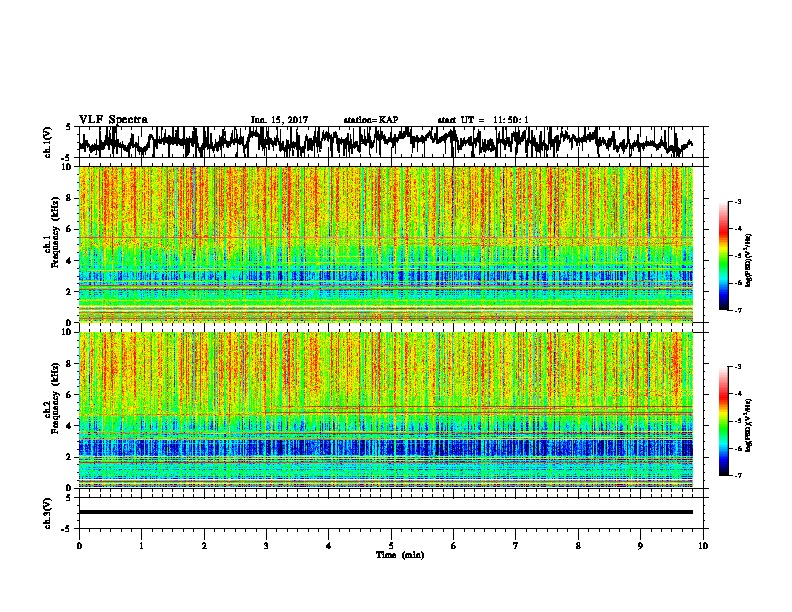Viewport: 792px width, 612px height.
Task: Click time axis tick label "3"
Action: coord(266,546)
